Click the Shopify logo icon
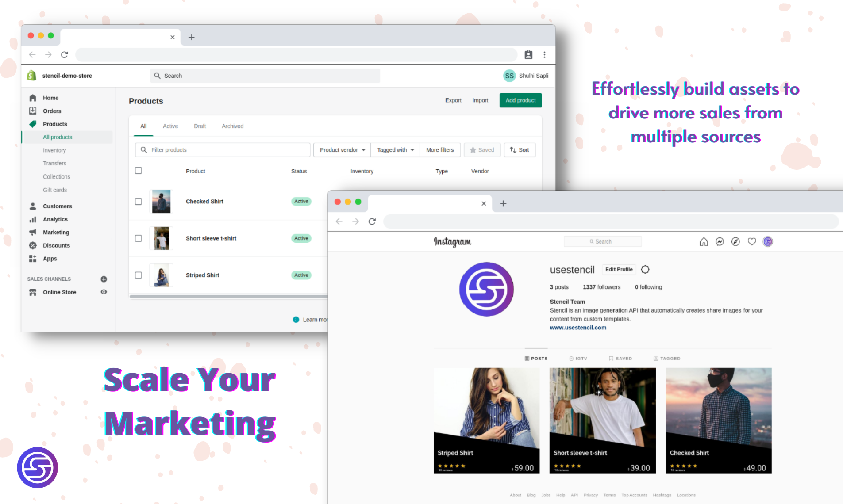The image size is (843, 504). tap(31, 76)
